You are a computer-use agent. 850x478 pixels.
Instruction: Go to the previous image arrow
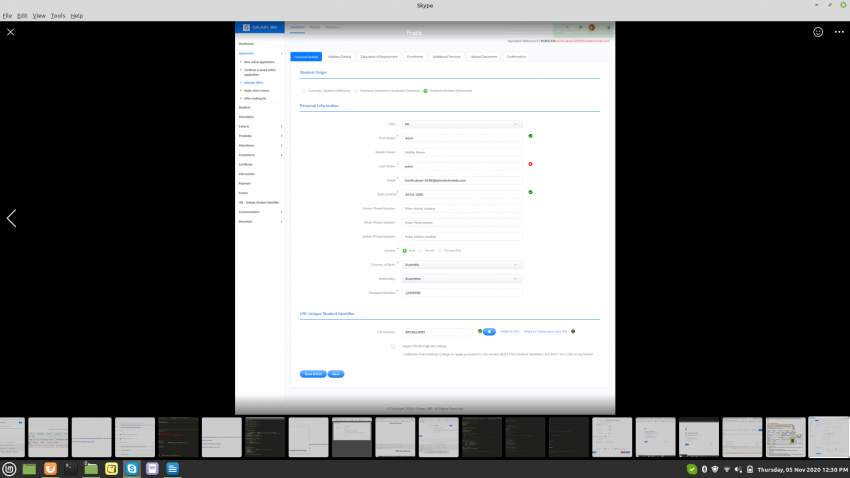[x=11, y=218]
